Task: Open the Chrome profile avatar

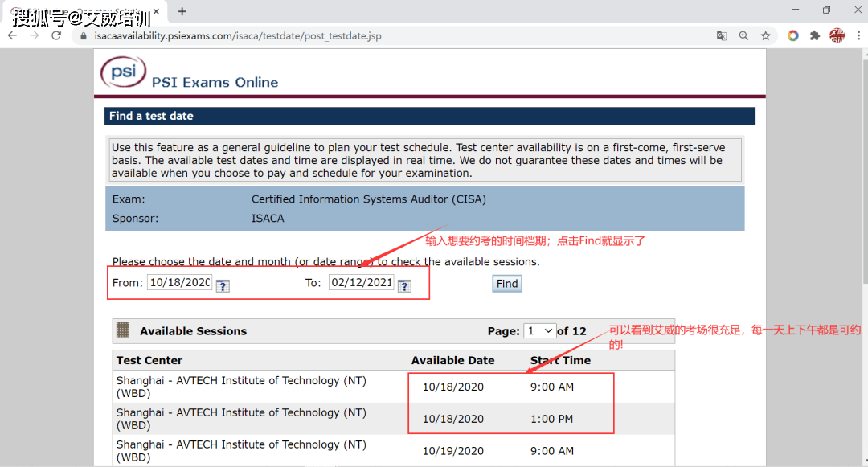Action: tap(837, 36)
